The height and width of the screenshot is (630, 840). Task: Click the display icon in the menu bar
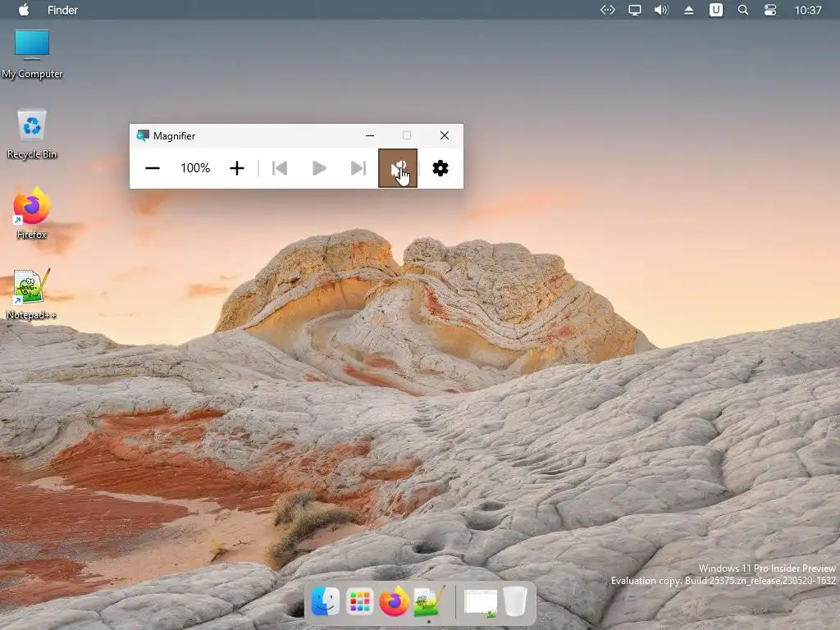(x=635, y=10)
